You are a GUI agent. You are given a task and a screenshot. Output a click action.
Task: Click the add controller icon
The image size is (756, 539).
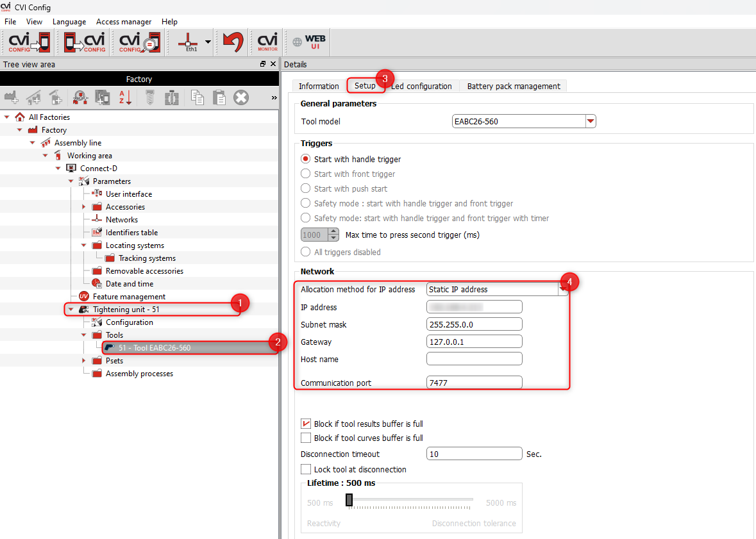coord(102,97)
